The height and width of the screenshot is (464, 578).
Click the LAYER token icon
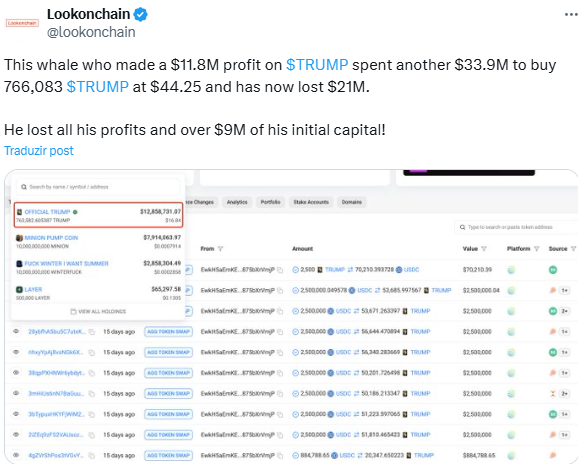[x=20, y=289]
